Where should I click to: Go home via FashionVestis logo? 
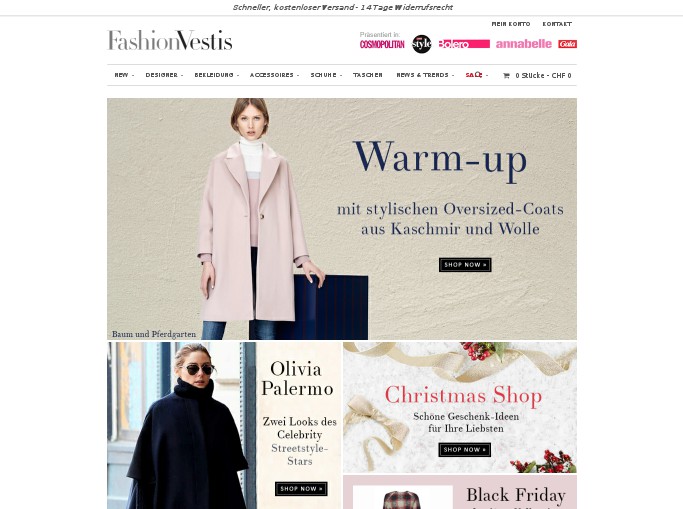click(x=169, y=40)
